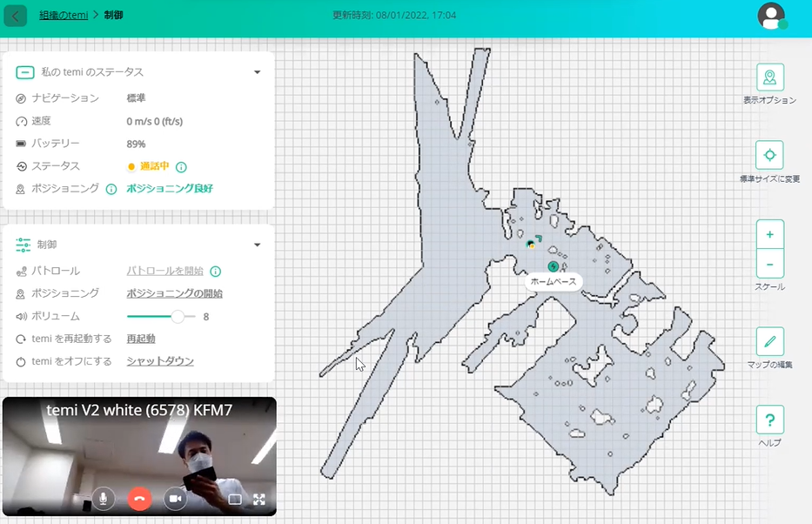Zoom in the map scale
Viewport: 812px width, 524px height.
click(x=769, y=235)
